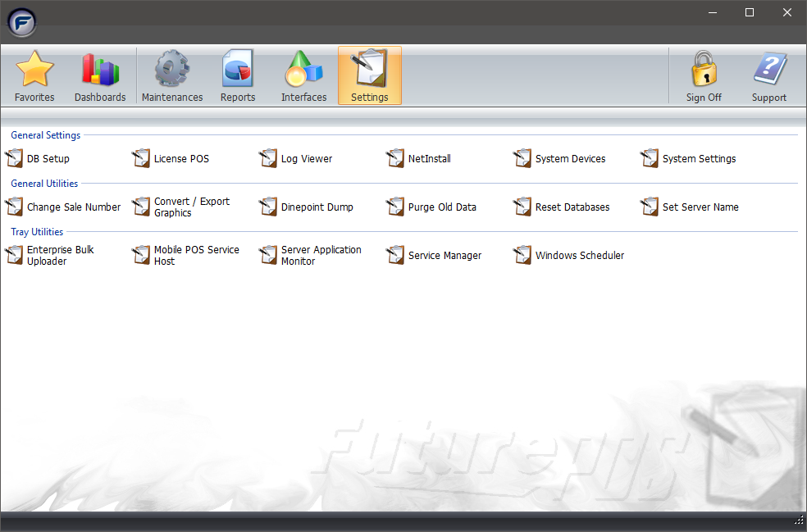Screen dimensions: 807x532
Task: Open the NetInstall link
Action: point(430,158)
